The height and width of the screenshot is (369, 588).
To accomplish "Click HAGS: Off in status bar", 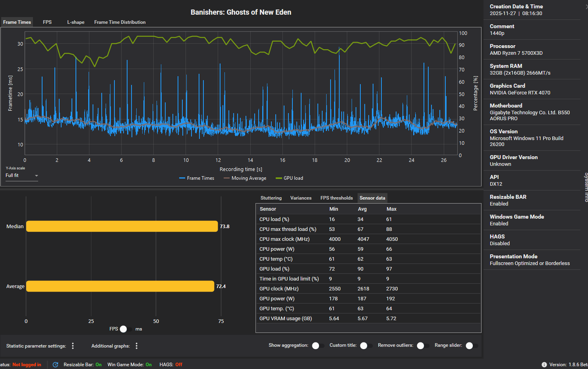I will click(x=171, y=365).
